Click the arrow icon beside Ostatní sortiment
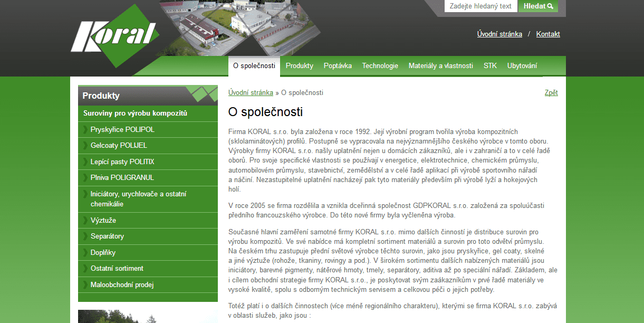 [85, 268]
